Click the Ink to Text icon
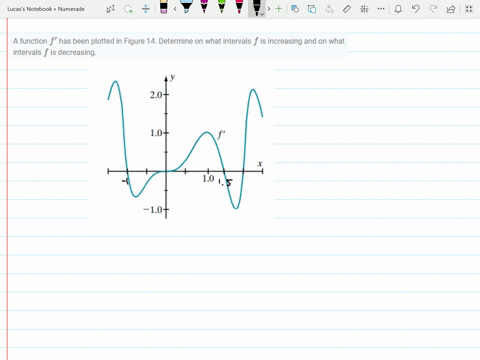The image size is (480, 360). (x=329, y=9)
